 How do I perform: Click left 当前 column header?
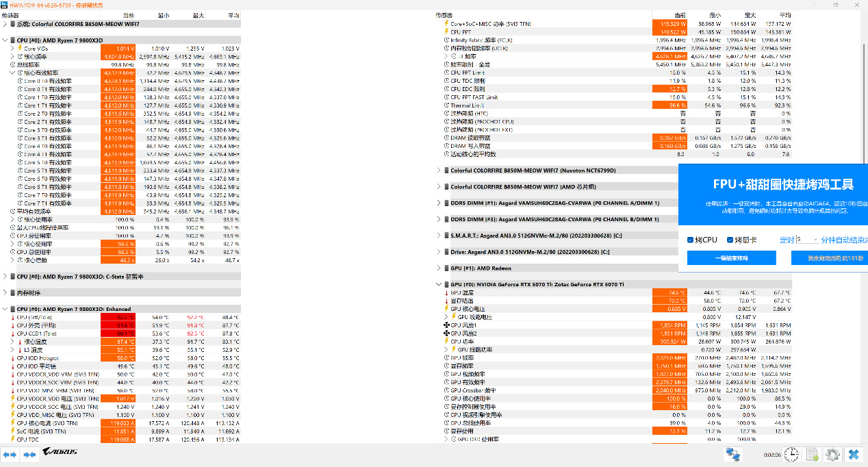(x=128, y=15)
